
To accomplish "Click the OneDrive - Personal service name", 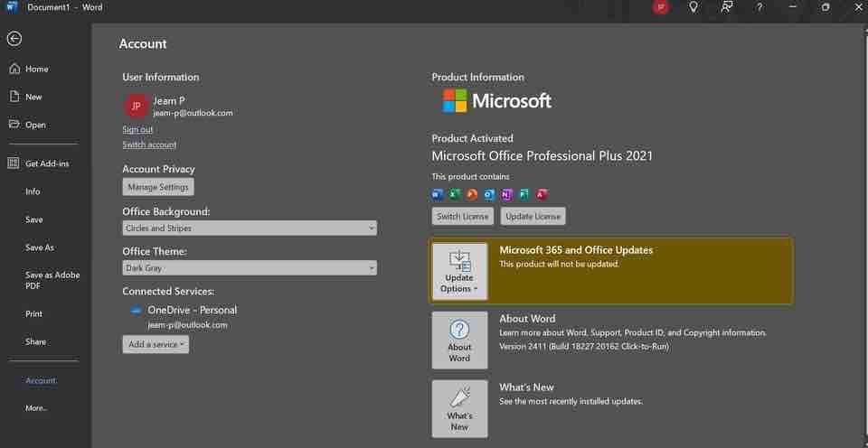I will click(x=192, y=311).
